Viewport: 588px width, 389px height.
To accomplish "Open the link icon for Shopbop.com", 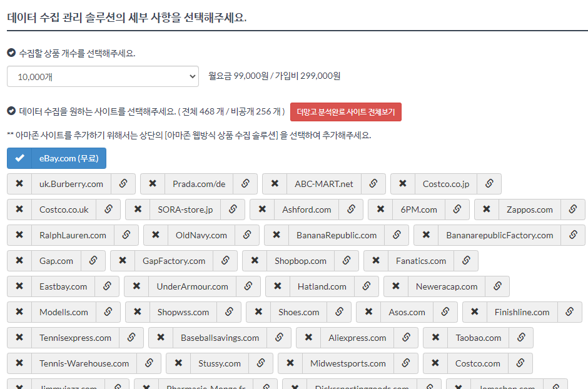I will tap(347, 261).
